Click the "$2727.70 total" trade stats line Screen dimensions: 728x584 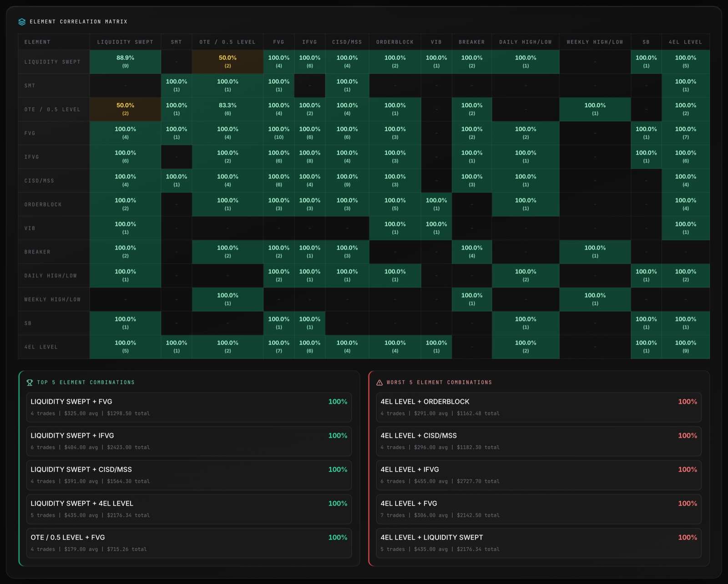[440, 481]
